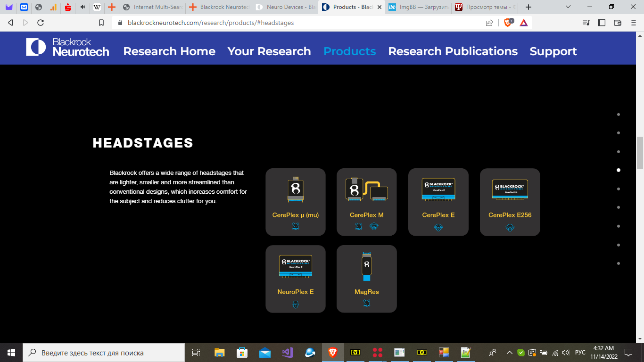Open File Explorer from the taskbar

[x=220, y=353]
